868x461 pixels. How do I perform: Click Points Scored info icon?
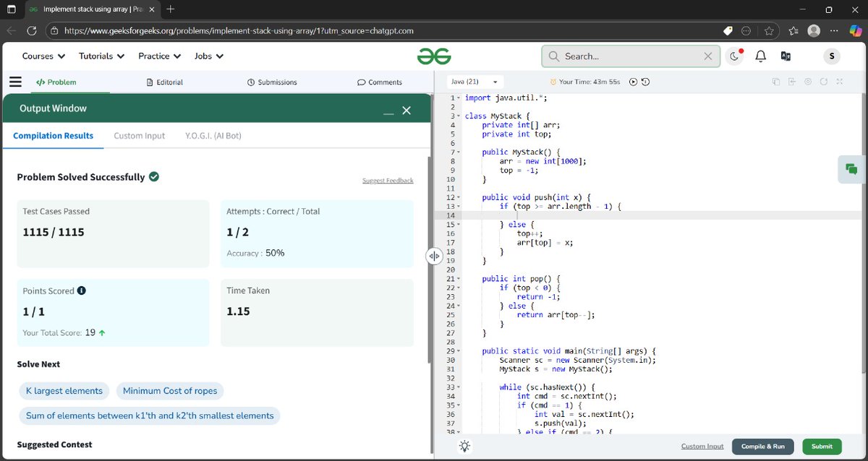point(81,290)
